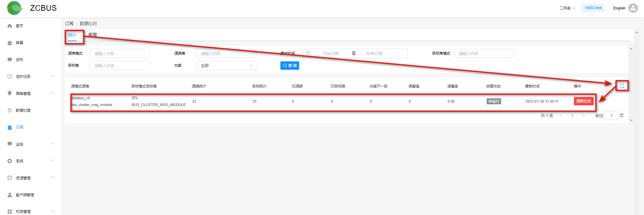The image size is (644, 215).
Task: Click the refresh icon above the table
Action: click(622, 86)
